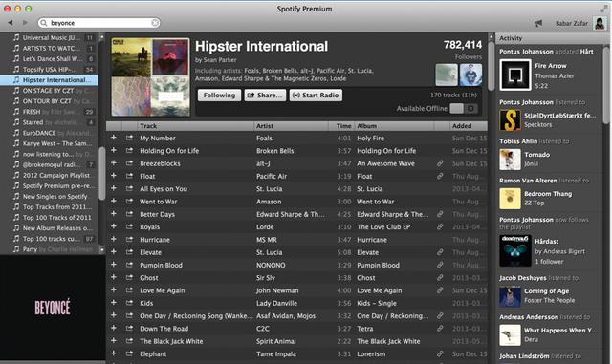Add Went to War with plus icon
Screen dimensions: 612x364
tap(114, 201)
